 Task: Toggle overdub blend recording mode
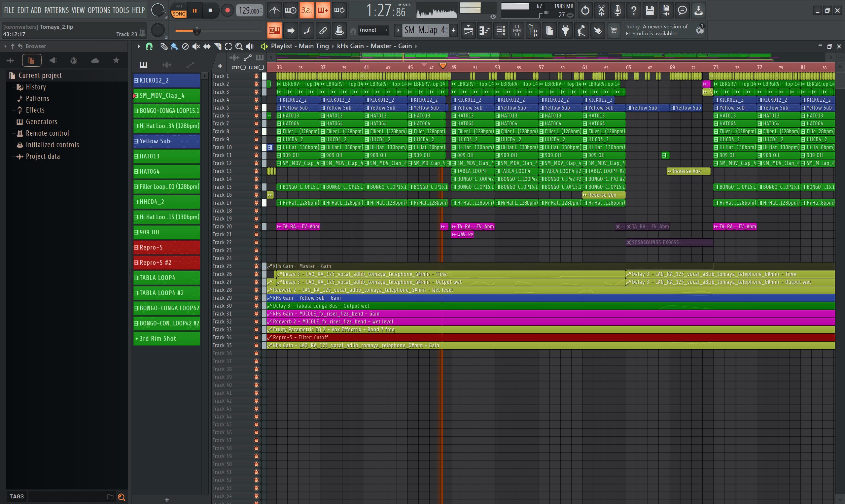[323, 10]
